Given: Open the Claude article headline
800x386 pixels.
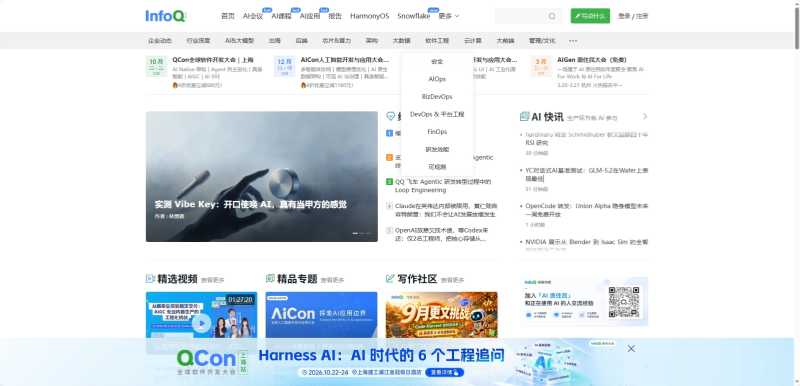Looking at the screenshot, I should coord(445,210).
